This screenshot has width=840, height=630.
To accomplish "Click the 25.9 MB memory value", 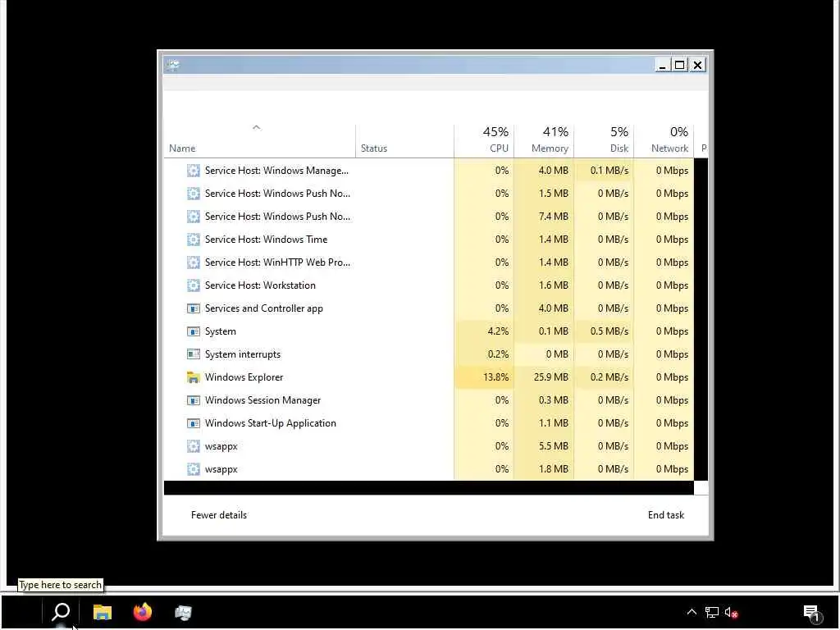I will point(550,377).
